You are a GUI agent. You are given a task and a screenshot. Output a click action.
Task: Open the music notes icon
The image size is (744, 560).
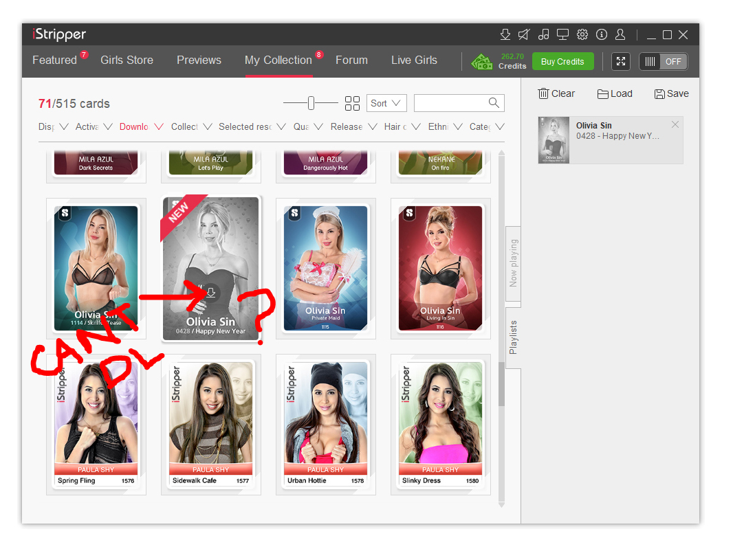pos(543,35)
